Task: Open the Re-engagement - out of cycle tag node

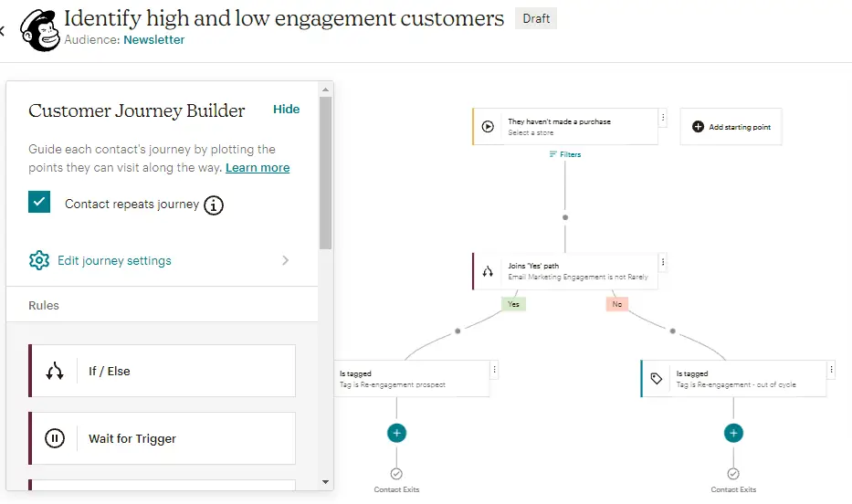Action: (x=733, y=379)
